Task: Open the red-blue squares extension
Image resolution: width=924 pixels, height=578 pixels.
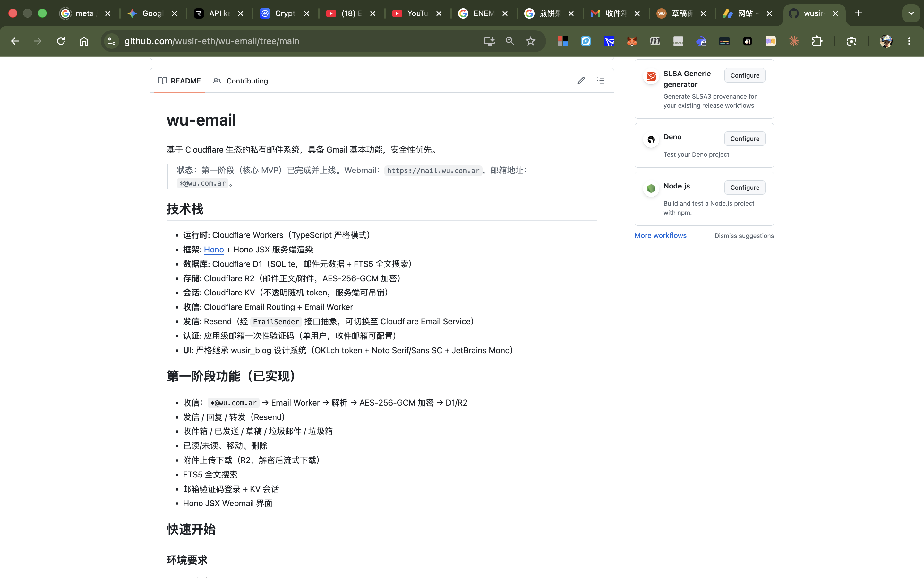Action: [x=562, y=41]
